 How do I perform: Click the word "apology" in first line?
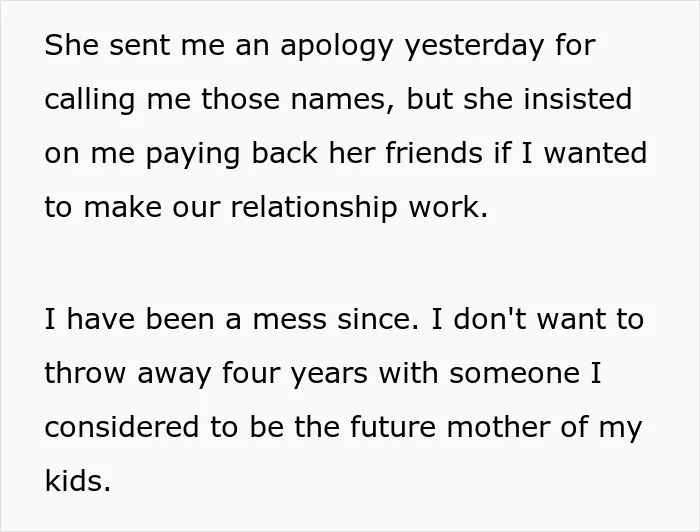point(337,46)
